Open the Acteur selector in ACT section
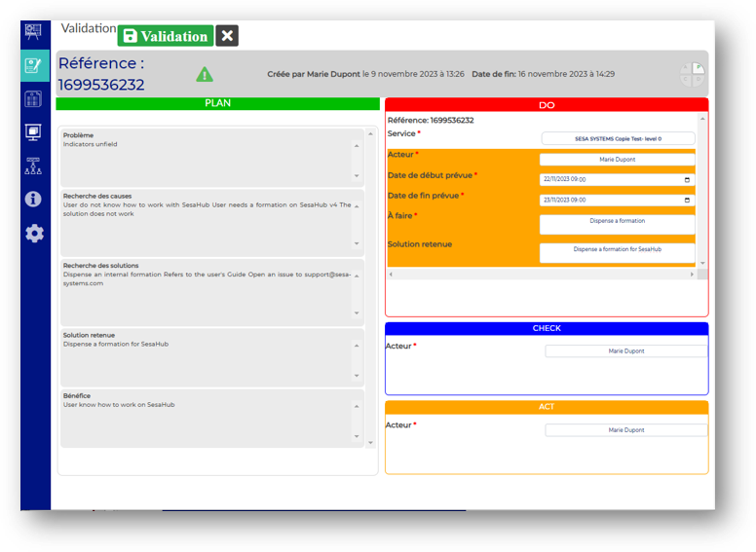 [x=625, y=429]
